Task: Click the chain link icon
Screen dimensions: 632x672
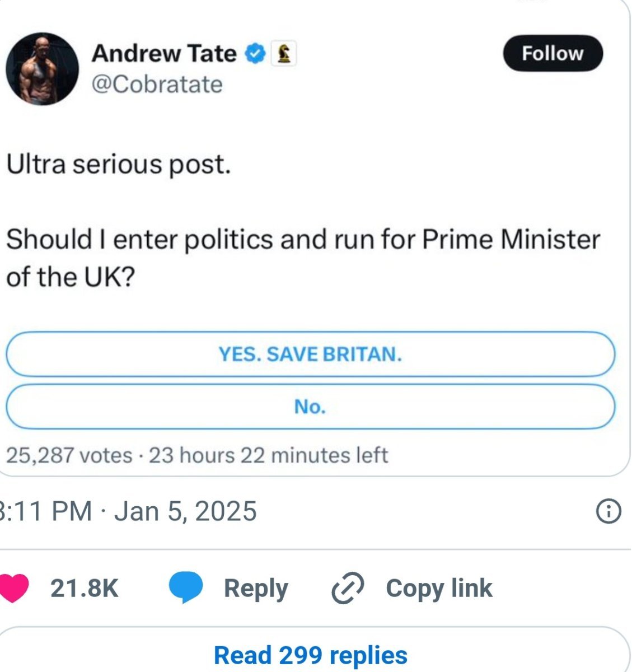Action: 348,588
